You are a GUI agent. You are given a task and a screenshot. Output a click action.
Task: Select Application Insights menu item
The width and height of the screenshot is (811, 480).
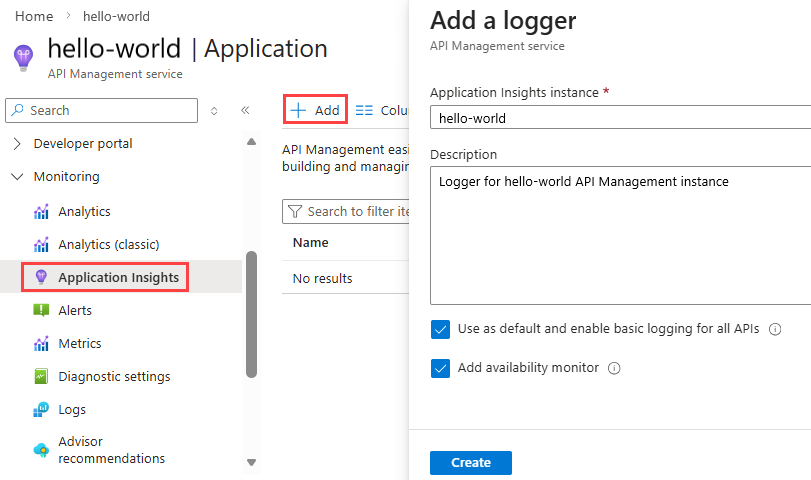tap(118, 277)
